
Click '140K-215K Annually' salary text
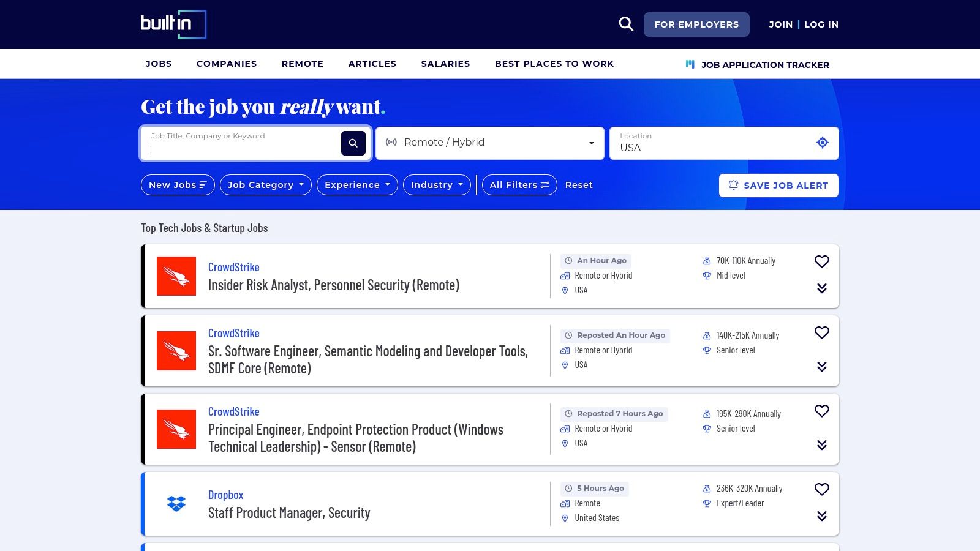748,335
